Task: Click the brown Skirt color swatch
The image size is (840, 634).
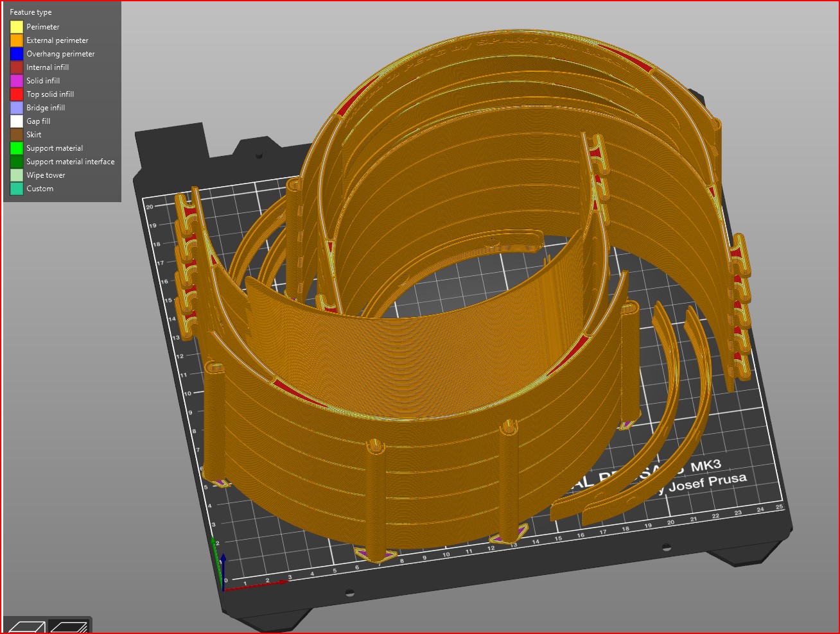Action: pyautogui.click(x=17, y=135)
